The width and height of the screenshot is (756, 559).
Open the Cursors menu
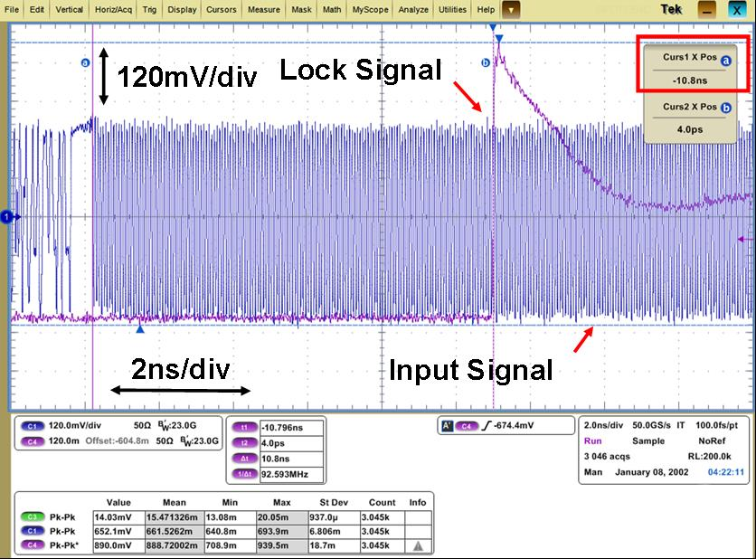(222, 10)
